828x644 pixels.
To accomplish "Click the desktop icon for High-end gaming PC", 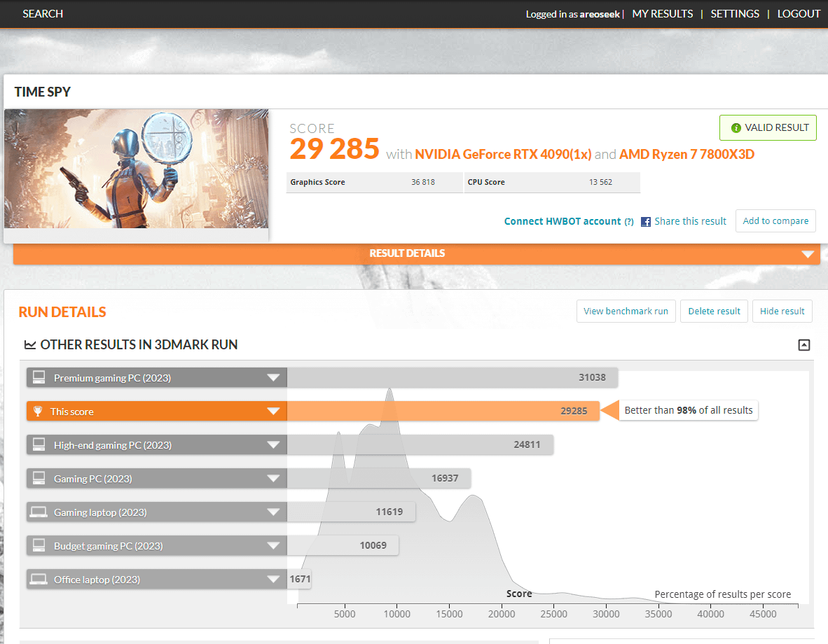I will pyautogui.click(x=39, y=444).
